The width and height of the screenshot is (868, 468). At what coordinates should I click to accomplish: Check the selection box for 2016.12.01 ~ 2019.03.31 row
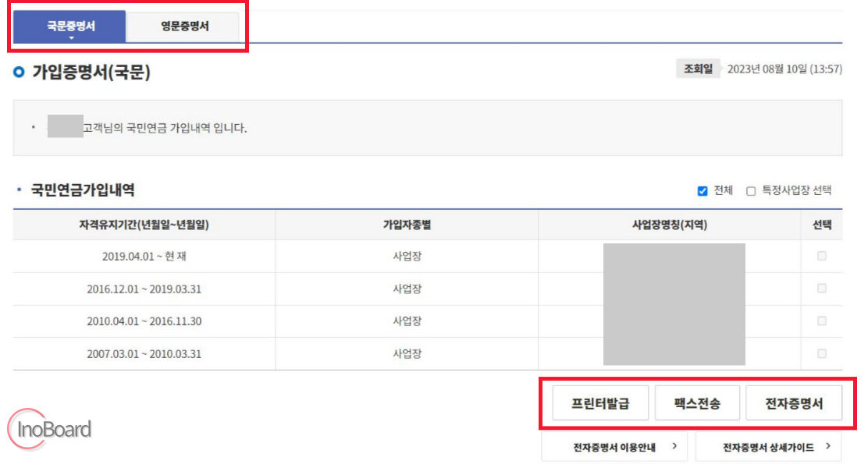click(x=821, y=289)
